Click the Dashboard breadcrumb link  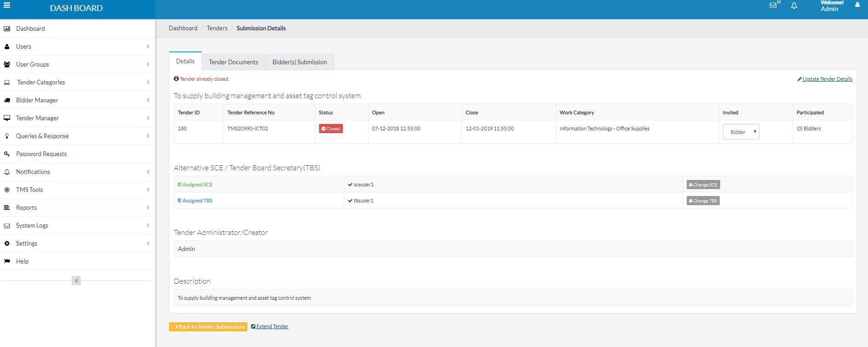183,28
